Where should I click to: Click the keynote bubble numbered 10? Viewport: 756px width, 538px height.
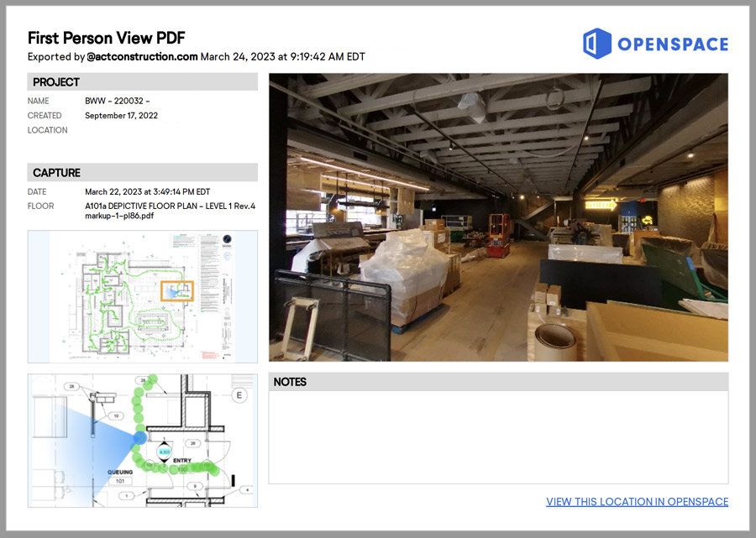pos(117,415)
